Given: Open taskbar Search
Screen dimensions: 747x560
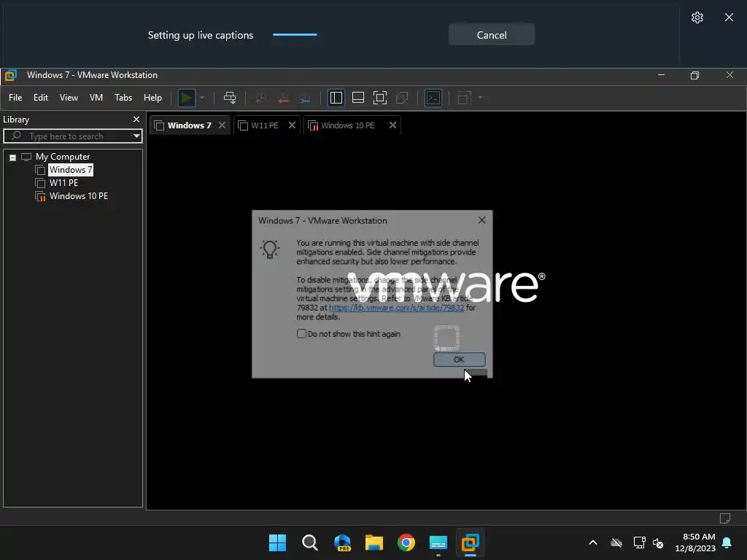Looking at the screenshot, I should pyautogui.click(x=309, y=542).
